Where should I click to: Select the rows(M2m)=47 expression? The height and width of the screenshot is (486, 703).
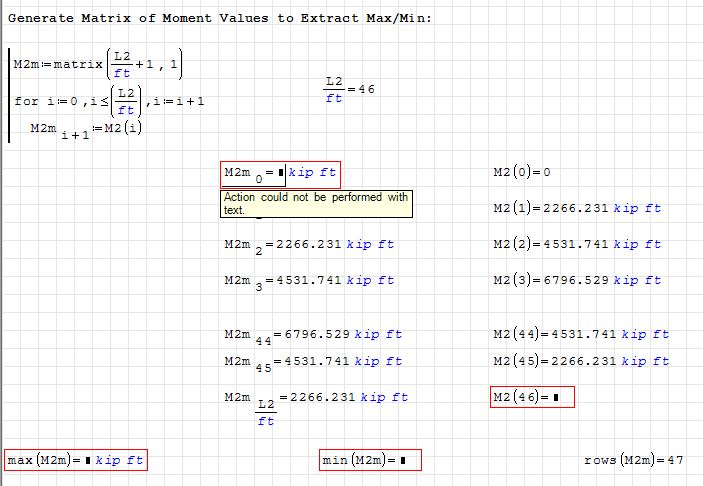coord(633,460)
